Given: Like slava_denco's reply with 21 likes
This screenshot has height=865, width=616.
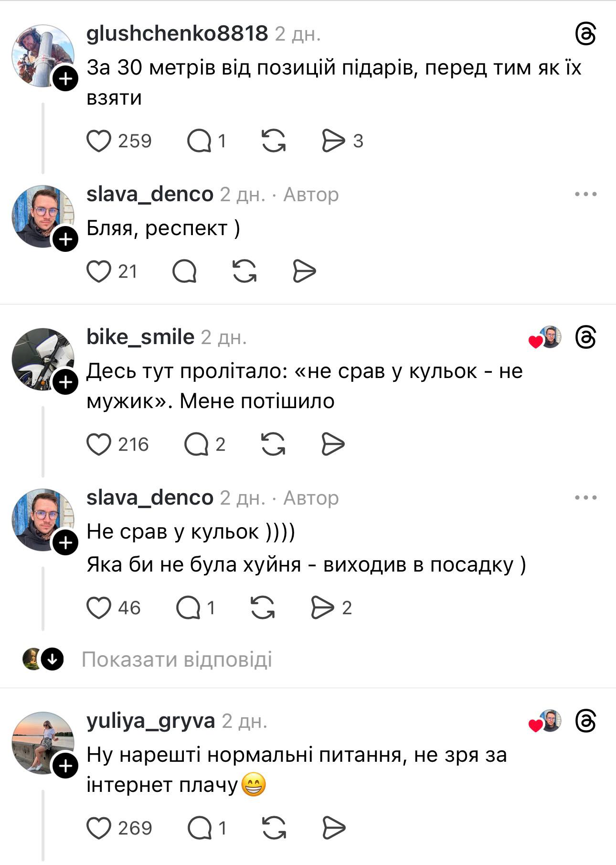Looking at the screenshot, I should coord(99,271).
